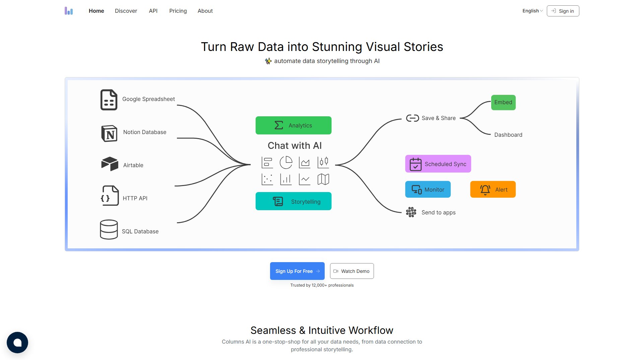Select the Airtable icon
This screenshot has height=360, width=644.
(109, 164)
